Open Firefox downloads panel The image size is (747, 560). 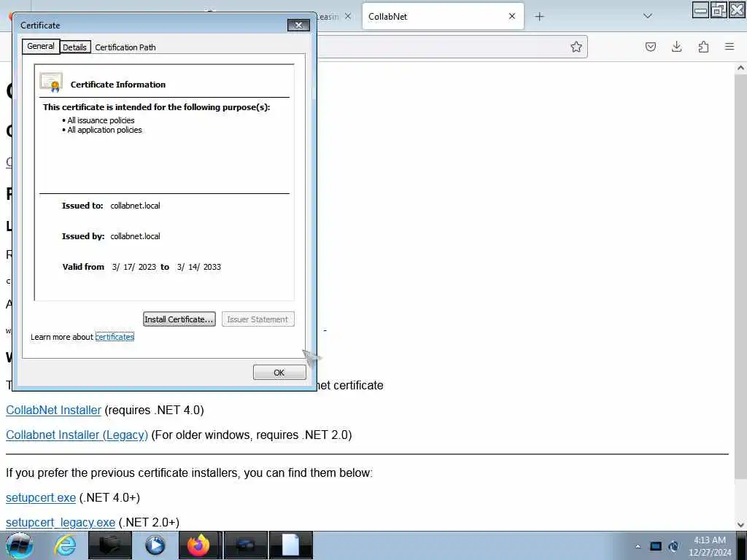[676, 47]
